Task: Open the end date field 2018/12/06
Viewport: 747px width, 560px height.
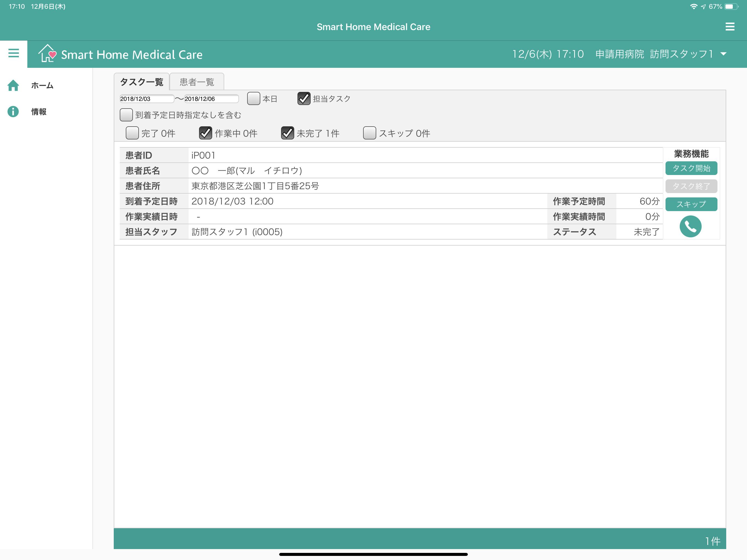Action: (x=212, y=98)
